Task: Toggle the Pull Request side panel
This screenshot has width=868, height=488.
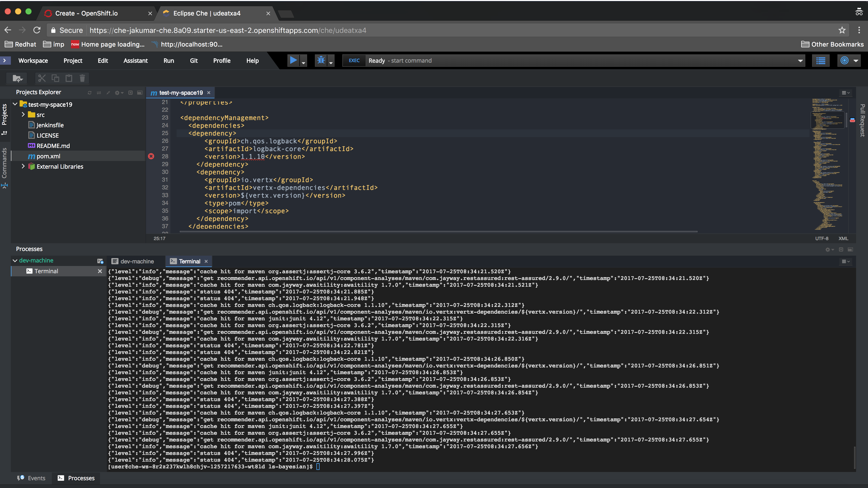Action: (x=862, y=120)
